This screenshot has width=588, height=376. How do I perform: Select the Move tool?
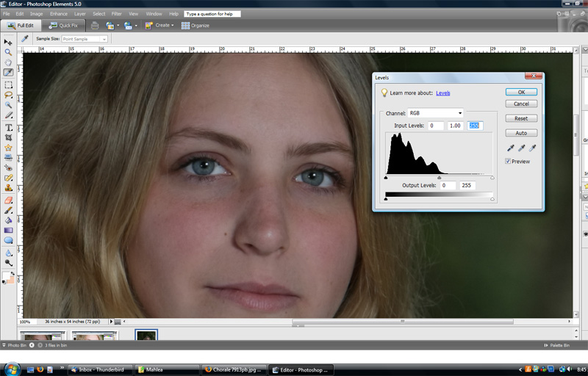(x=8, y=42)
